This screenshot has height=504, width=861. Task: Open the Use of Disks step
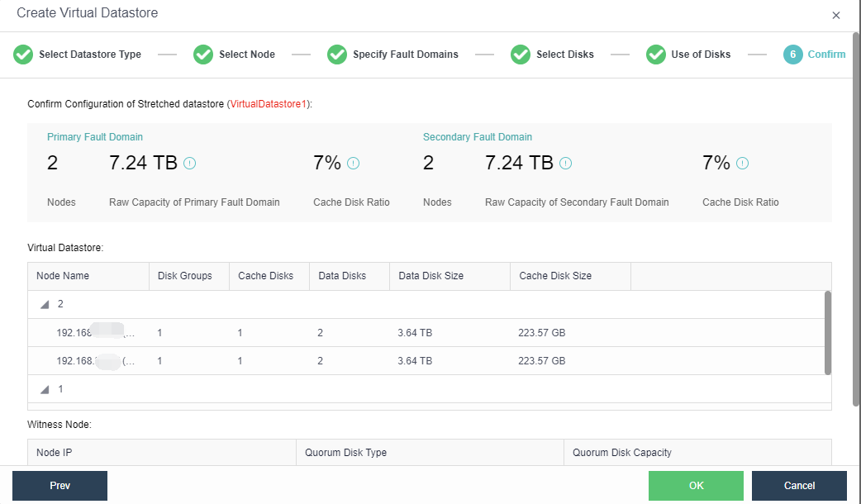pyautogui.click(x=701, y=55)
